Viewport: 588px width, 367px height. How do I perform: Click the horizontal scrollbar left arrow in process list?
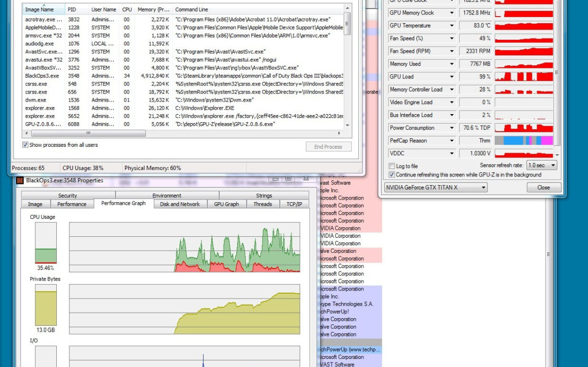(27, 133)
